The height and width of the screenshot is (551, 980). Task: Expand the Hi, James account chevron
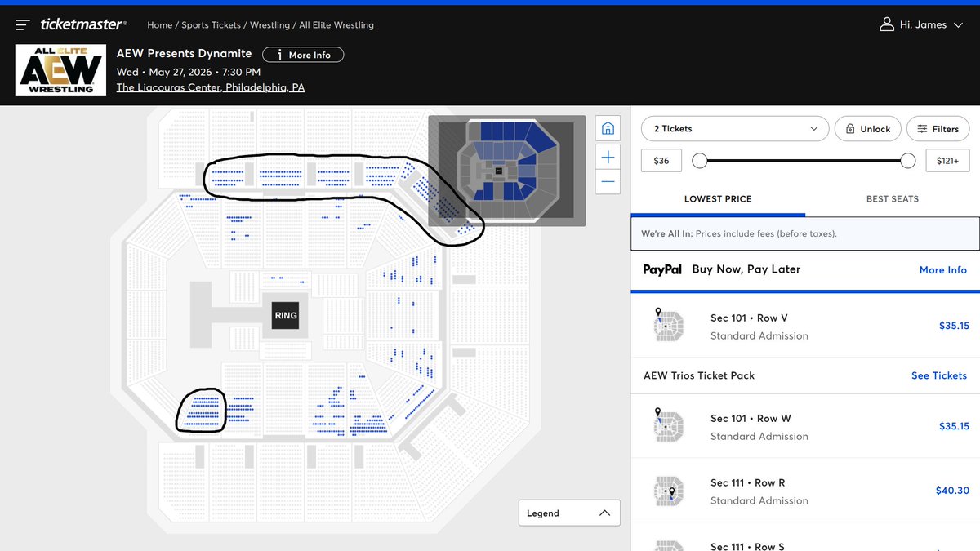tap(958, 25)
